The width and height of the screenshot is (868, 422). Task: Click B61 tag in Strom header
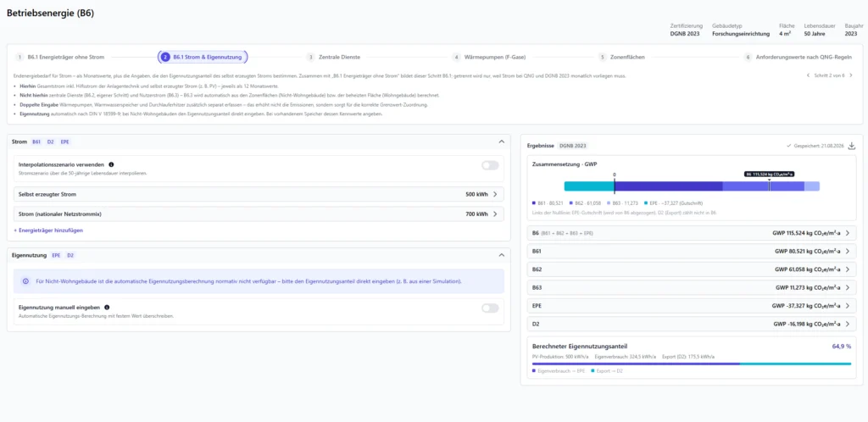click(x=36, y=142)
